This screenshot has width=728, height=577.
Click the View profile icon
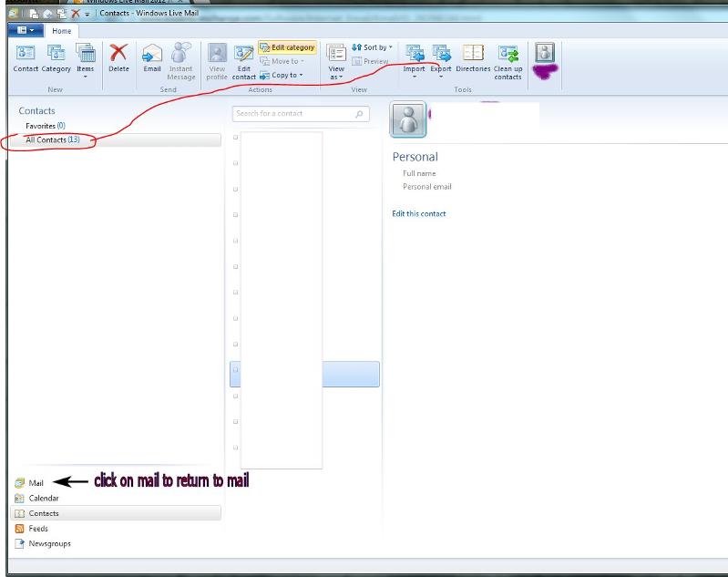[x=217, y=61]
